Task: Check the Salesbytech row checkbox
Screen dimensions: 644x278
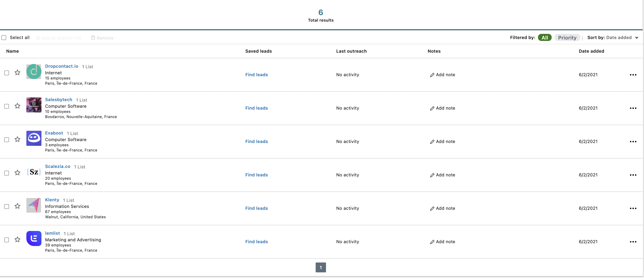Action: tap(7, 106)
